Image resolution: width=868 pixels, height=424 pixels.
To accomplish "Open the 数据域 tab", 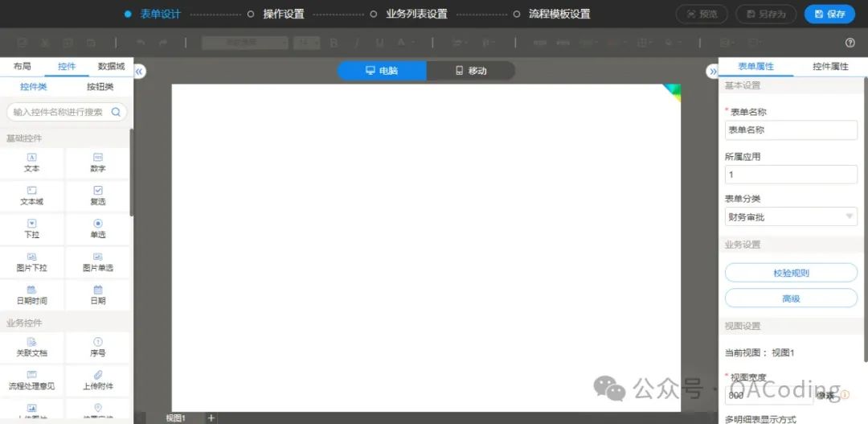I will tap(111, 67).
